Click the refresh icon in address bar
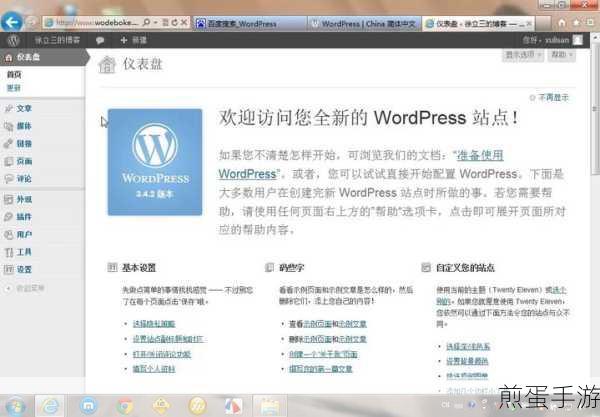 click(x=175, y=23)
